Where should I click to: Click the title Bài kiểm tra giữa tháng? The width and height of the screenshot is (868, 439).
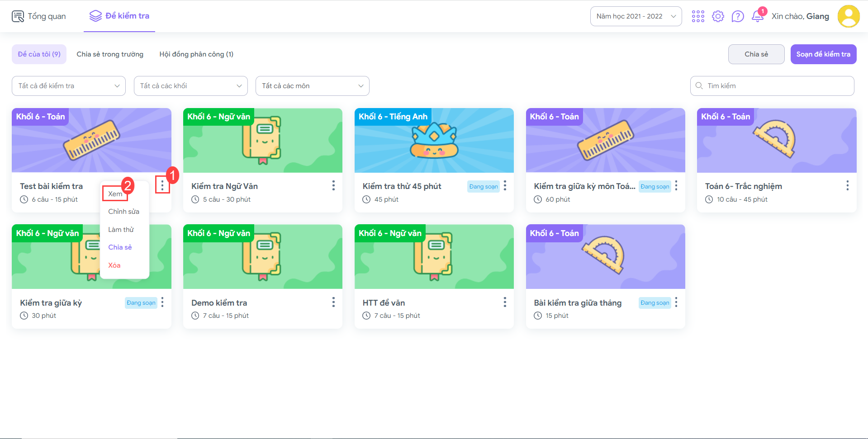tap(578, 303)
